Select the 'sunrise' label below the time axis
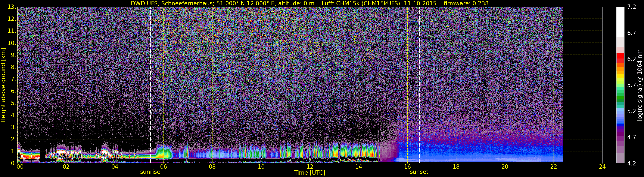Image resolution: width=644 pixels, height=177 pixels. (x=150, y=172)
